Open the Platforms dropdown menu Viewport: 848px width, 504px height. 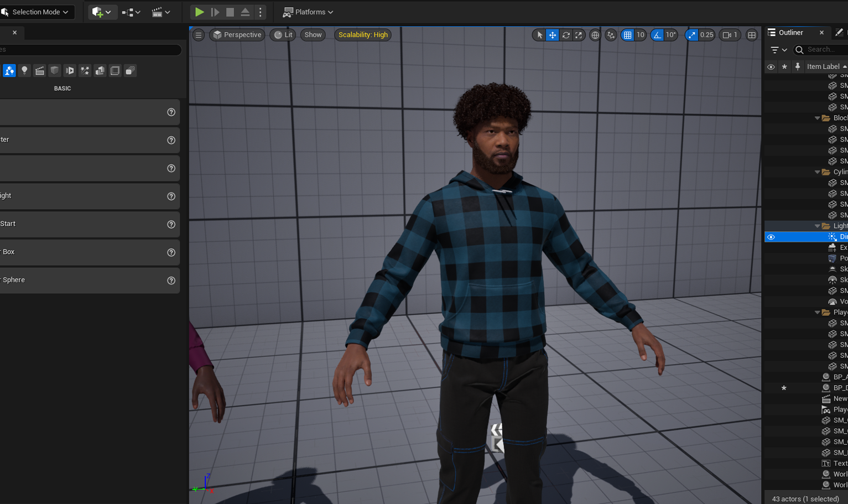(x=308, y=12)
